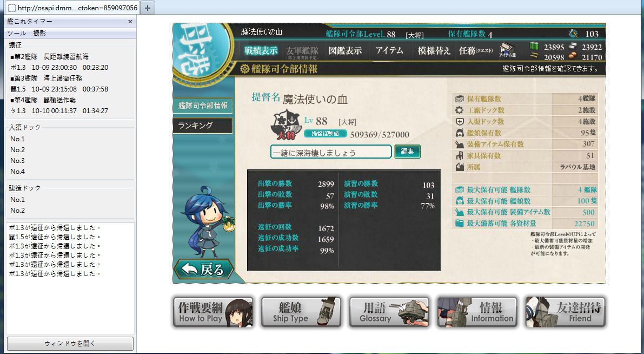This screenshot has height=354, width=644.
Task: Open 情報 Information banner
Action: point(477,312)
